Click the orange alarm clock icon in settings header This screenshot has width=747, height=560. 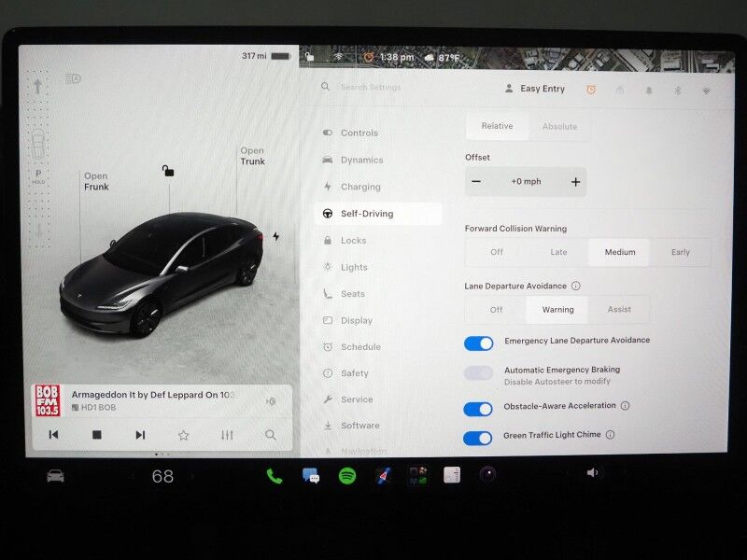[x=591, y=90]
